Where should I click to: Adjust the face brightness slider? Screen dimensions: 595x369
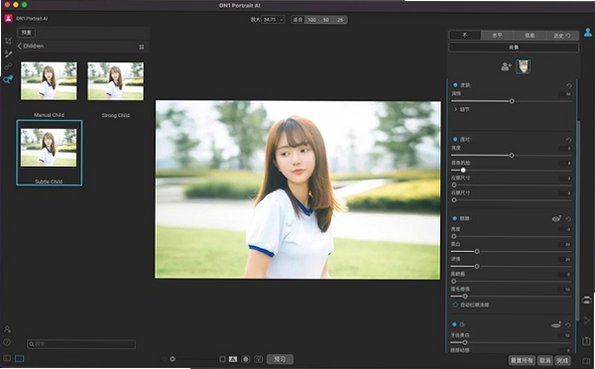[x=512, y=155]
